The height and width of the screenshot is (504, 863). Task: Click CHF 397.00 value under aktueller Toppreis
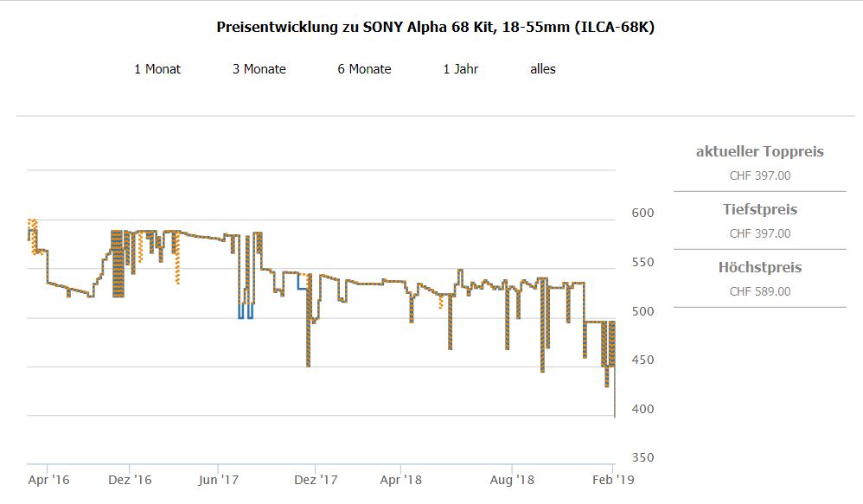pyautogui.click(x=760, y=175)
